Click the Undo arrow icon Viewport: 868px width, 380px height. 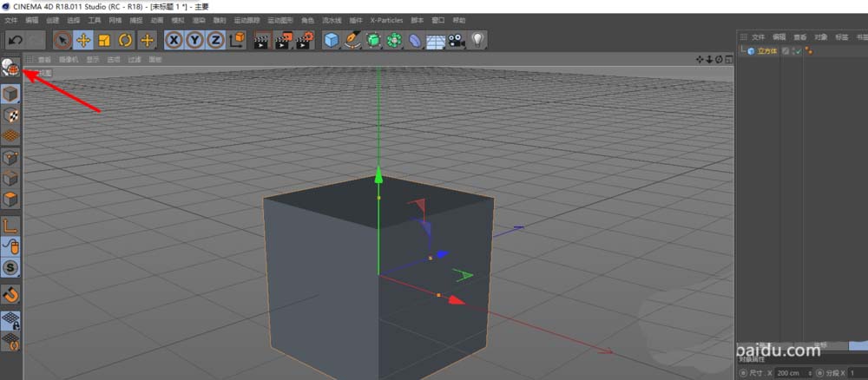coord(15,40)
